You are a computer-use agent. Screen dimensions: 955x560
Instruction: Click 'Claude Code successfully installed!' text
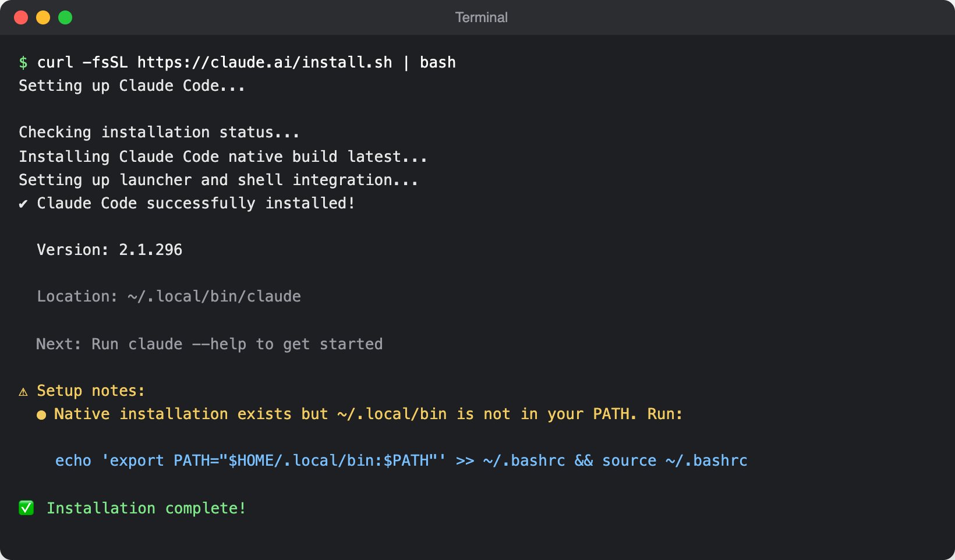[196, 204]
